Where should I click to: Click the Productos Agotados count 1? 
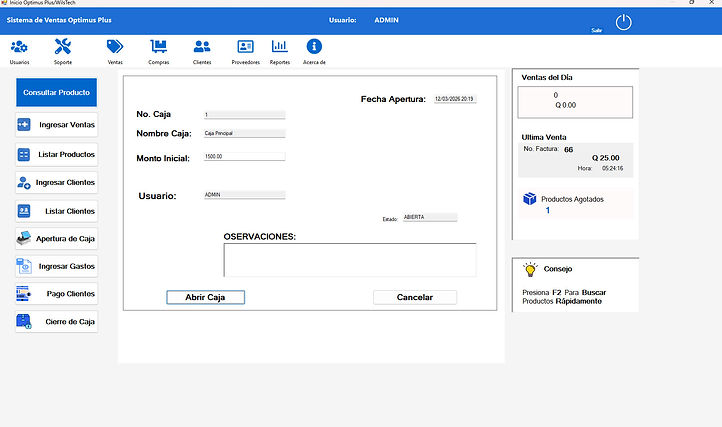[x=547, y=211]
